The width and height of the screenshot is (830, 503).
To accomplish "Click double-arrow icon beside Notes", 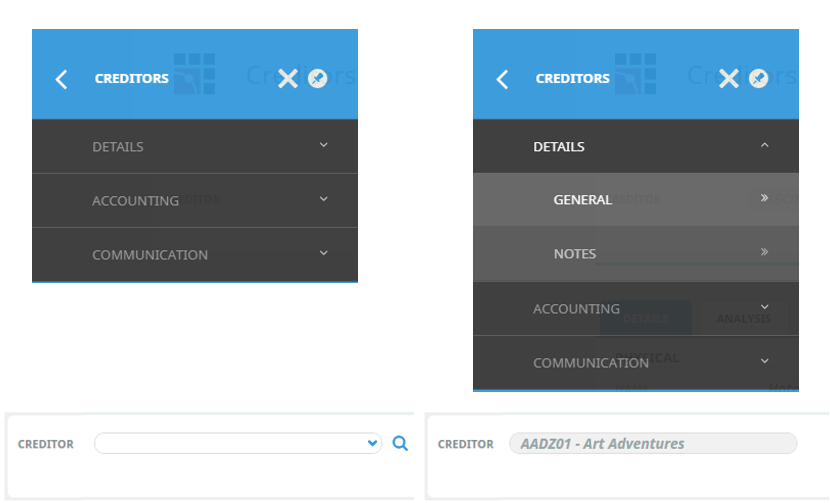I will (764, 253).
